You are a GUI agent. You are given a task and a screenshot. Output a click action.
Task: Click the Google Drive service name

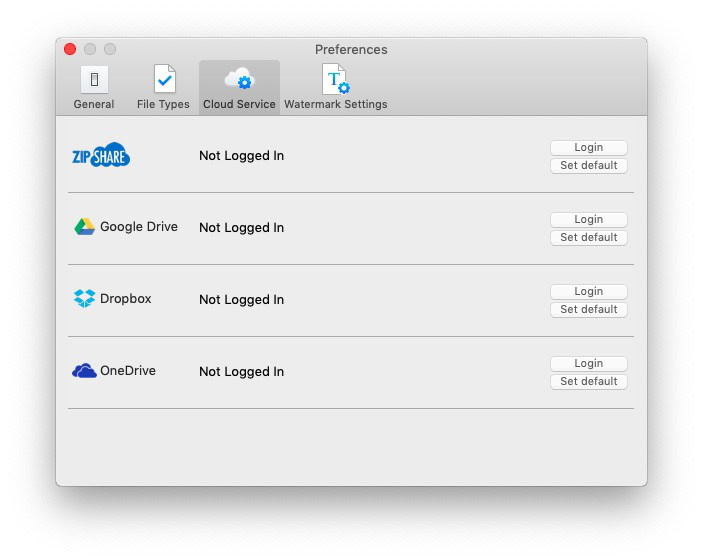(139, 227)
